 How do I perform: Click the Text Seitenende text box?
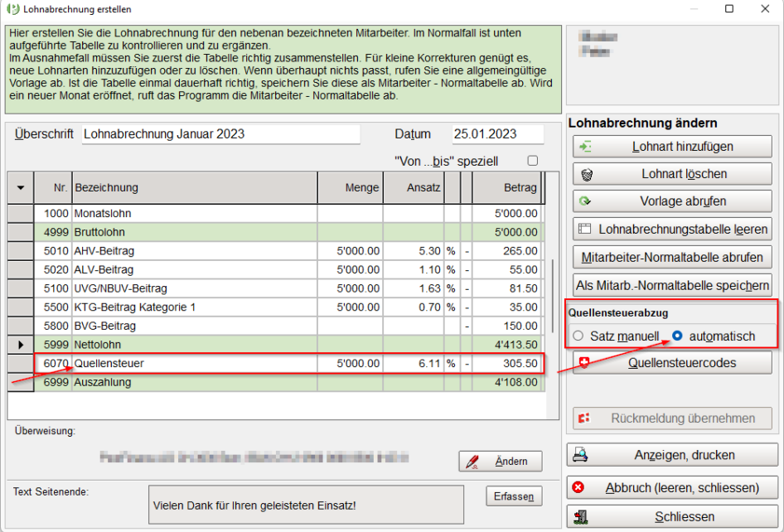click(306, 505)
